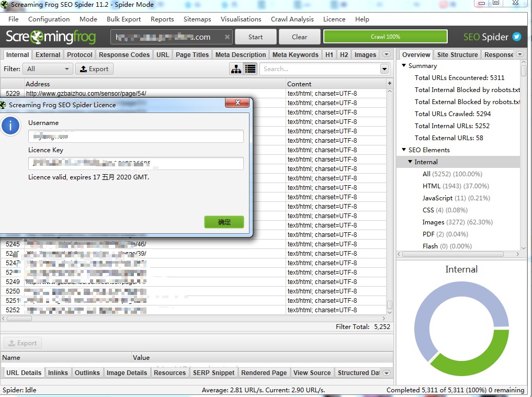The width and height of the screenshot is (532, 397).
Task: Click the lower panel Export button
Action: pos(22,343)
